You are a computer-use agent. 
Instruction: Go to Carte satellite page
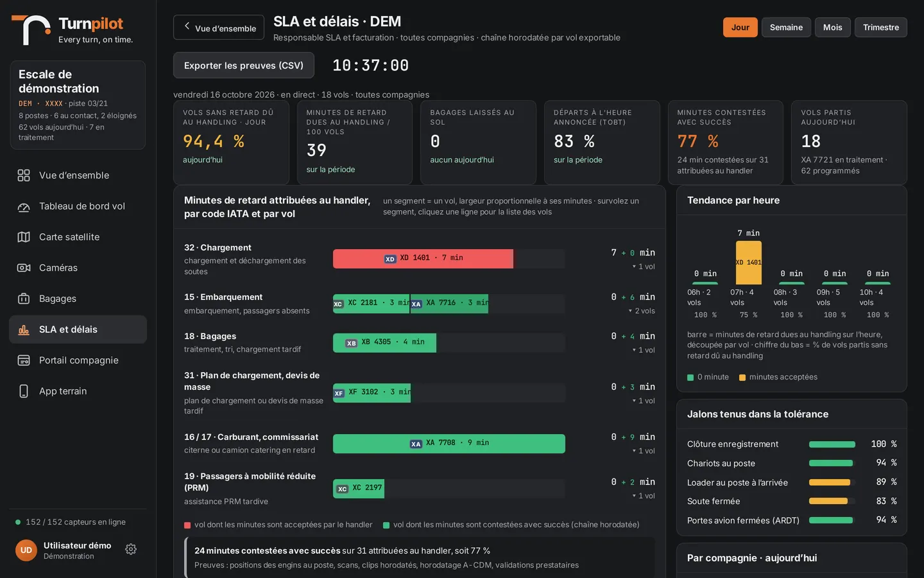[x=78, y=237]
